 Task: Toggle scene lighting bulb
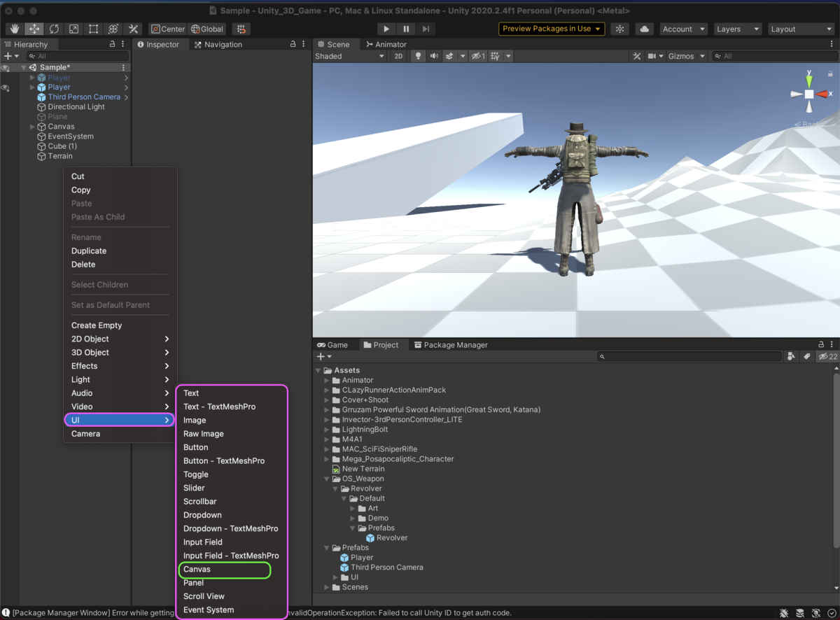pyautogui.click(x=419, y=56)
